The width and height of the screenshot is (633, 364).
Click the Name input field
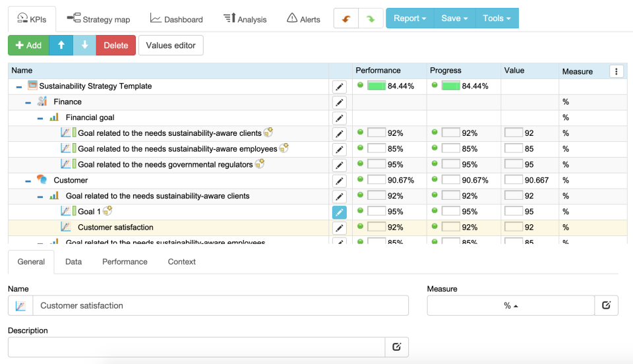tap(220, 305)
